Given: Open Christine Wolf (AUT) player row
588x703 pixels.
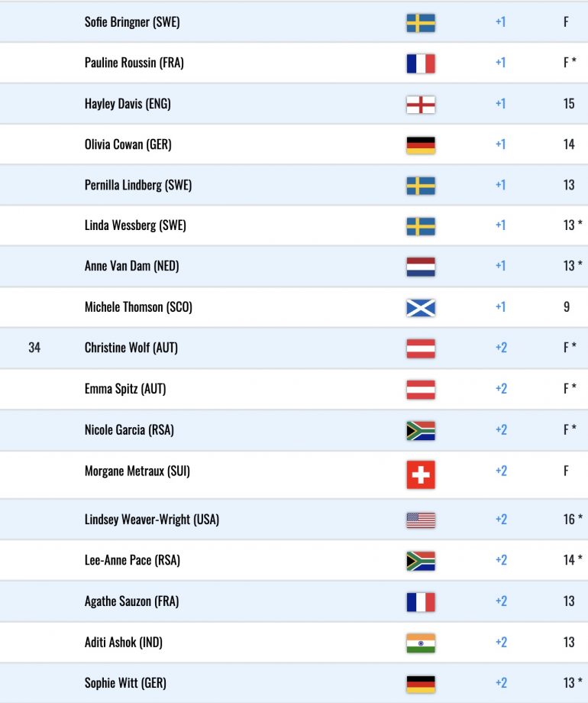Looking at the screenshot, I should coord(294,348).
